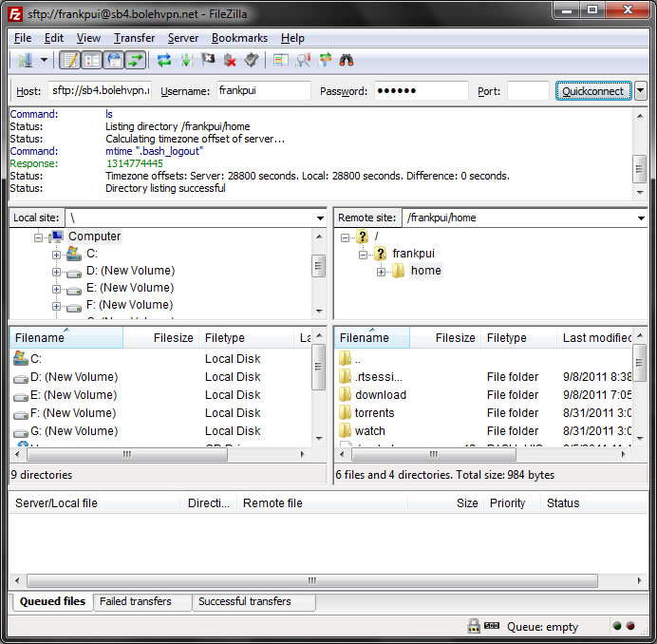Click the Quickconnect button
The image size is (657, 644).
coord(593,91)
